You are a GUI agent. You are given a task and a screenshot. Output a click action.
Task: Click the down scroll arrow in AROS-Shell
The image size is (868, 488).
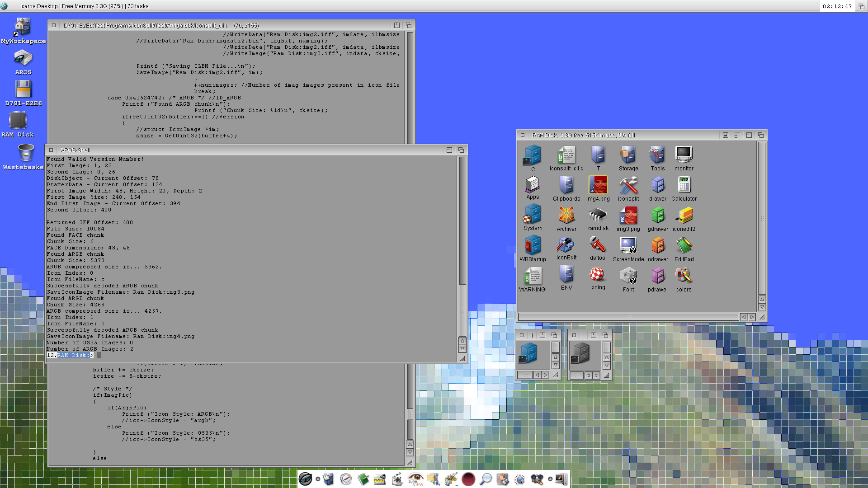point(462,349)
